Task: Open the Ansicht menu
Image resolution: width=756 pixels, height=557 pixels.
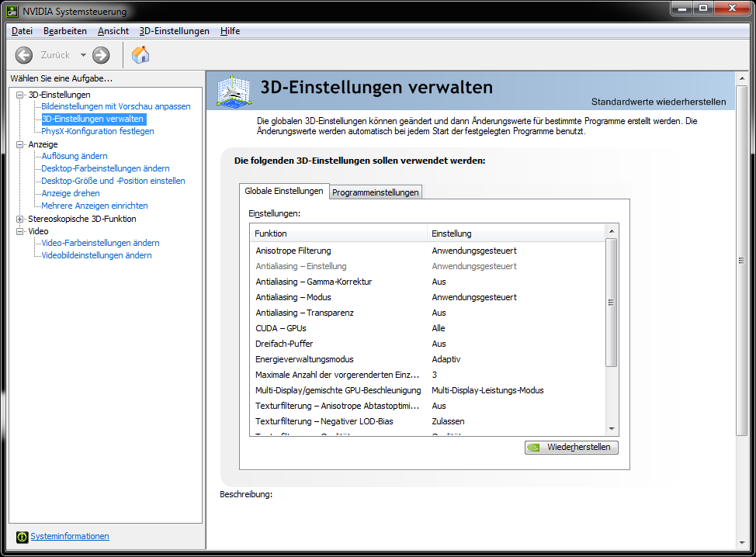Action: pyautogui.click(x=113, y=31)
